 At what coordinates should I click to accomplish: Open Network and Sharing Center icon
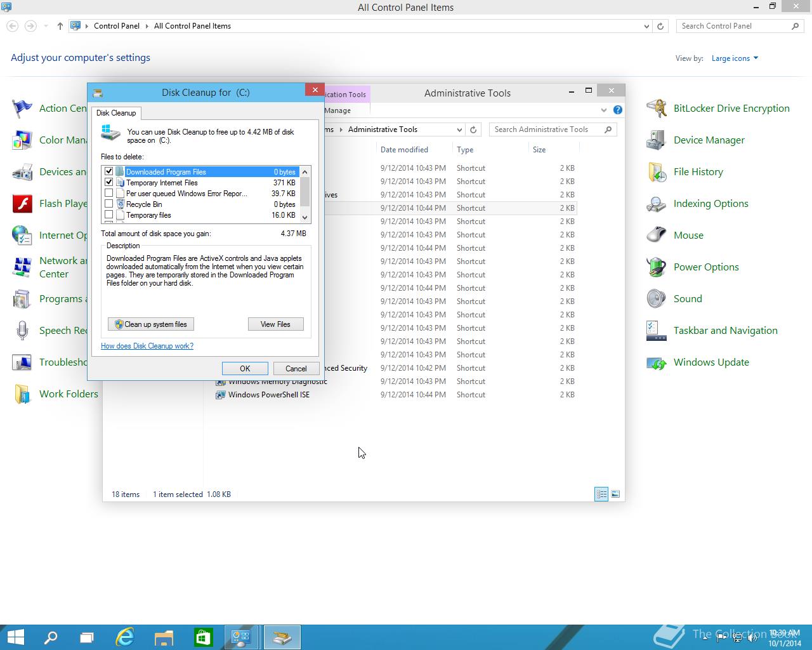[22, 267]
